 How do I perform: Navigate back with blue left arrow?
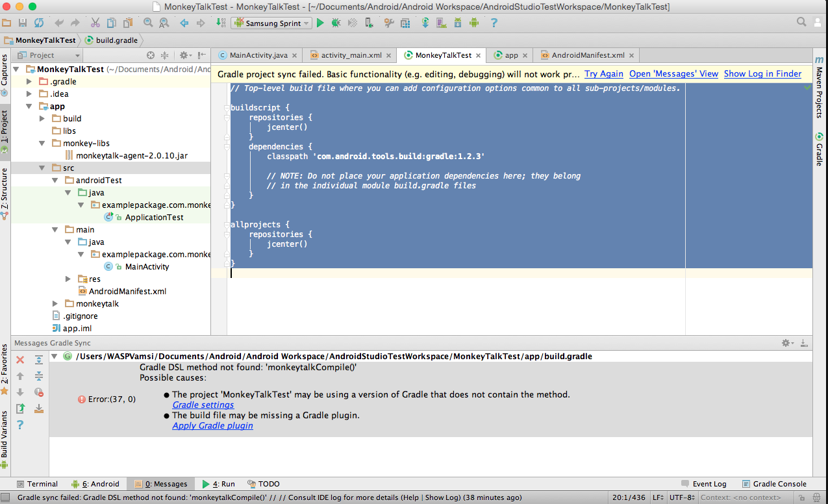point(184,23)
